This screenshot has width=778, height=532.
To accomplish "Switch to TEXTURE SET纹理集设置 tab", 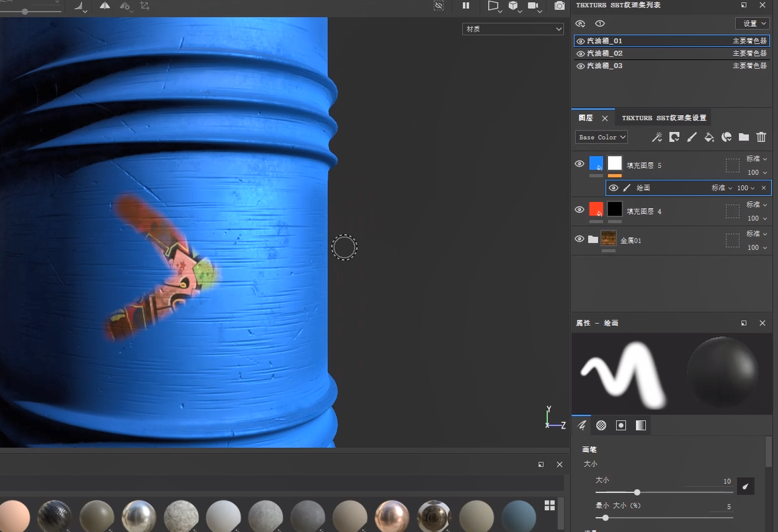I will pyautogui.click(x=664, y=118).
